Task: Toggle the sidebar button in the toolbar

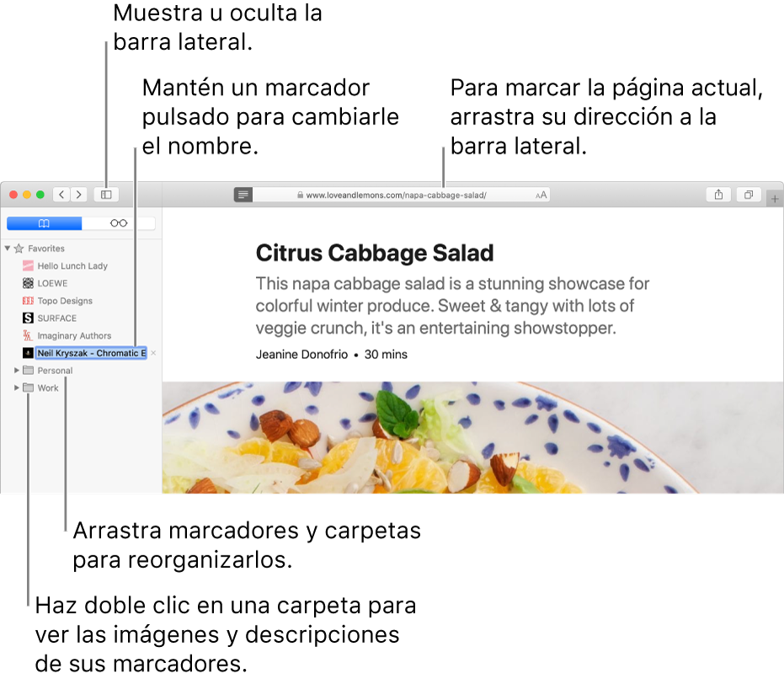Action: pos(106,195)
